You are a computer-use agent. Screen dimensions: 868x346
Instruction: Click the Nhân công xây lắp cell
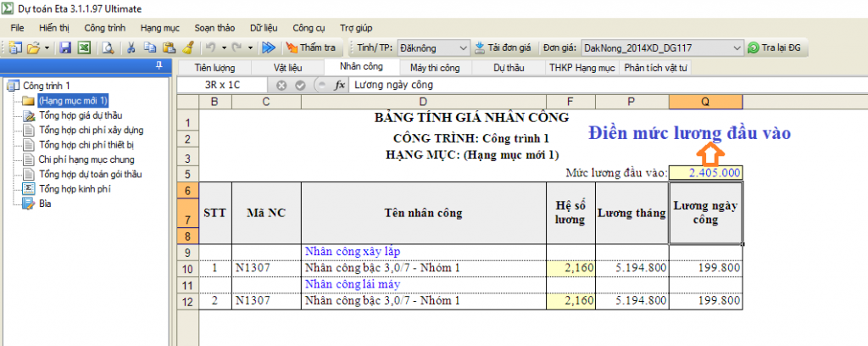[x=424, y=252]
